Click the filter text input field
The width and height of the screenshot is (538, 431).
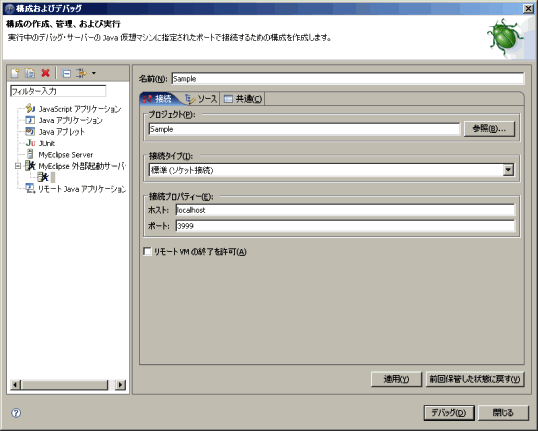pos(58,91)
